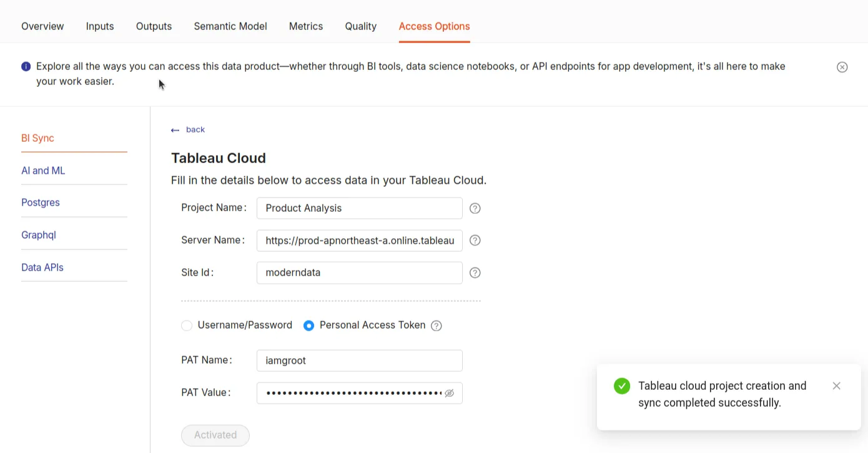Open the Quality tab
Screen dimensions: 868x453
point(361,26)
